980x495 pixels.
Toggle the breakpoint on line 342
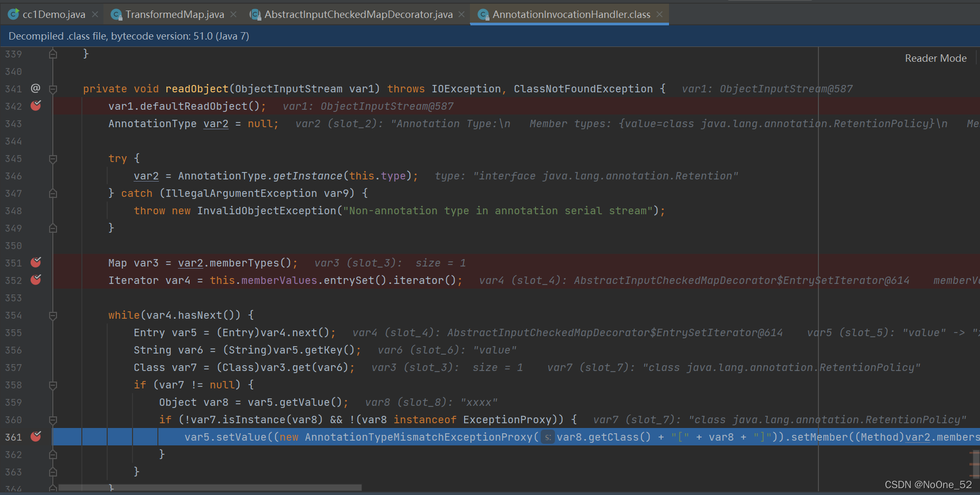pos(36,106)
